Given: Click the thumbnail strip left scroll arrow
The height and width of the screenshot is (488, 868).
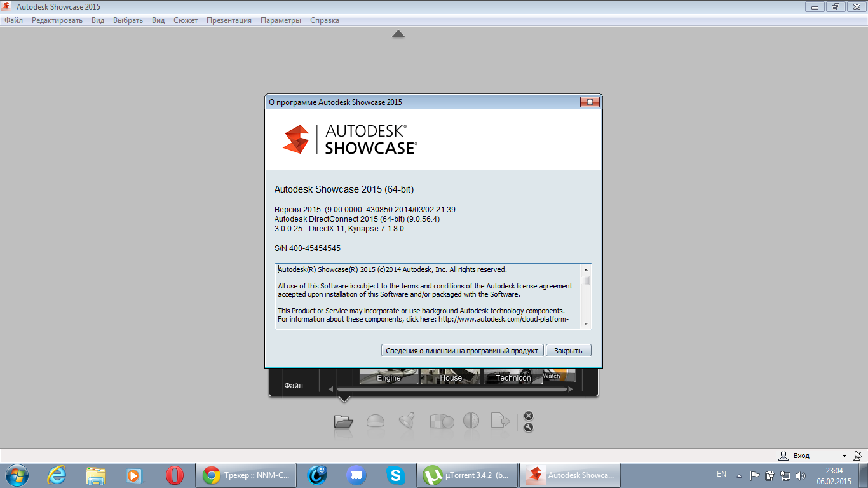Looking at the screenshot, I should click(330, 389).
